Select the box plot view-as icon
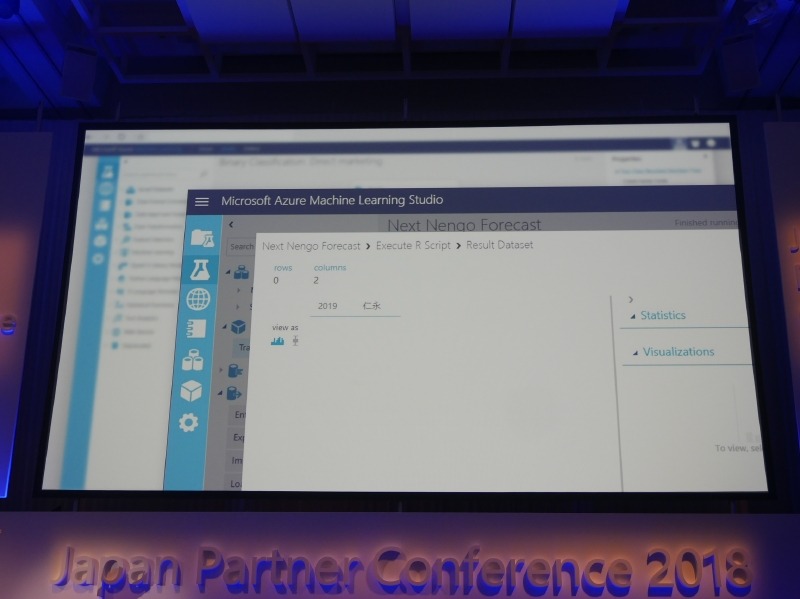The height and width of the screenshot is (599, 800). coord(295,341)
